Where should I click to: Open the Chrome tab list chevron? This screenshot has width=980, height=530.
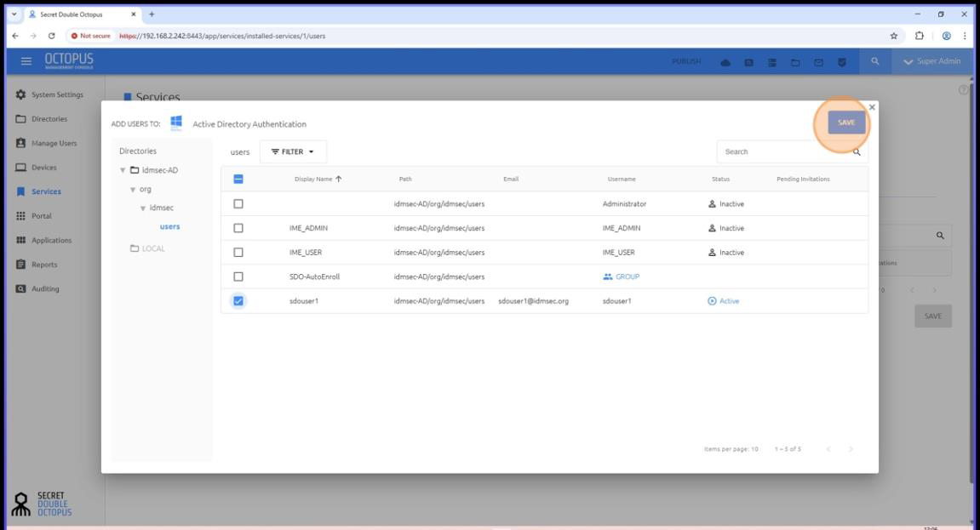14,14
